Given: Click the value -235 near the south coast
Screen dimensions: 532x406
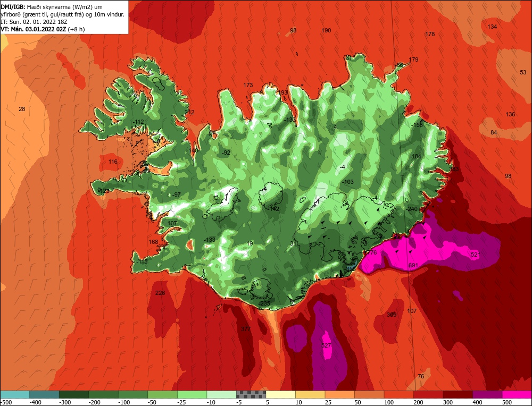Looking at the screenshot, I should click(x=264, y=303).
